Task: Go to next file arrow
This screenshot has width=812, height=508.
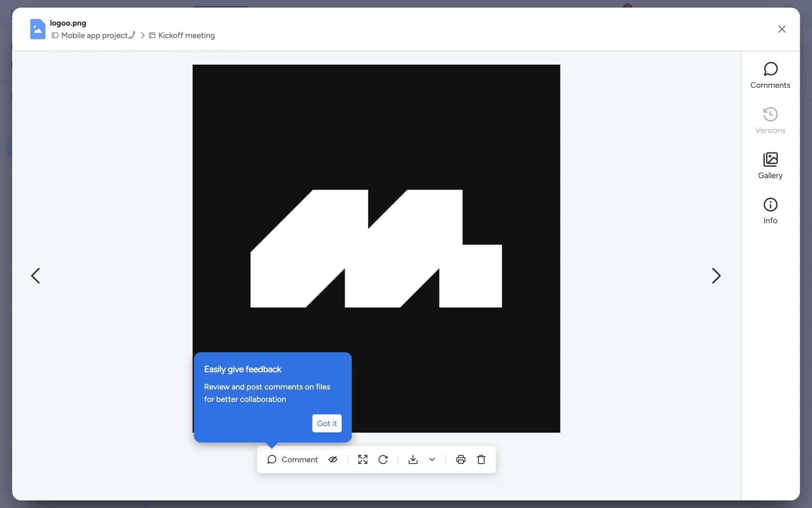Action: pos(716,276)
